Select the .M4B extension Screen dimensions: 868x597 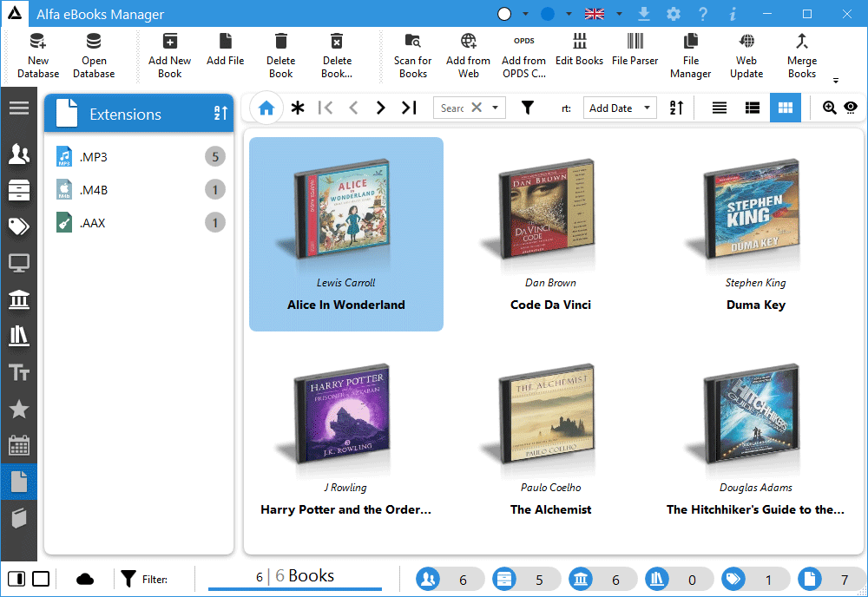(139, 190)
